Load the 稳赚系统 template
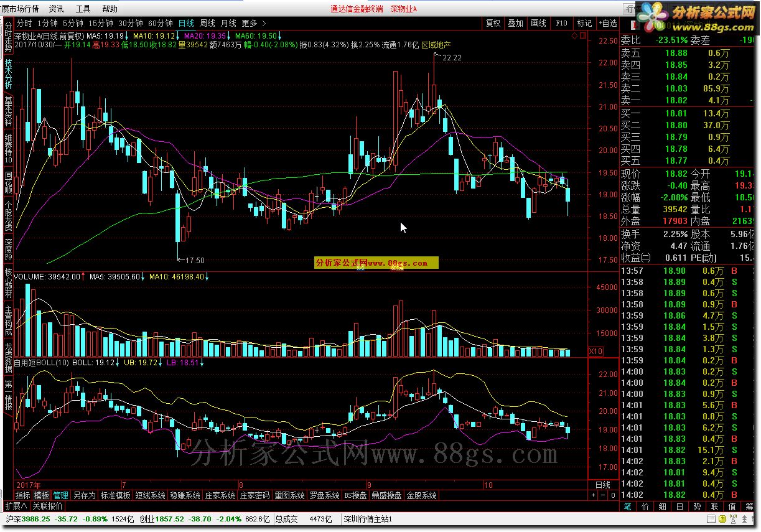The height and width of the screenshot is (532, 761). (185, 496)
